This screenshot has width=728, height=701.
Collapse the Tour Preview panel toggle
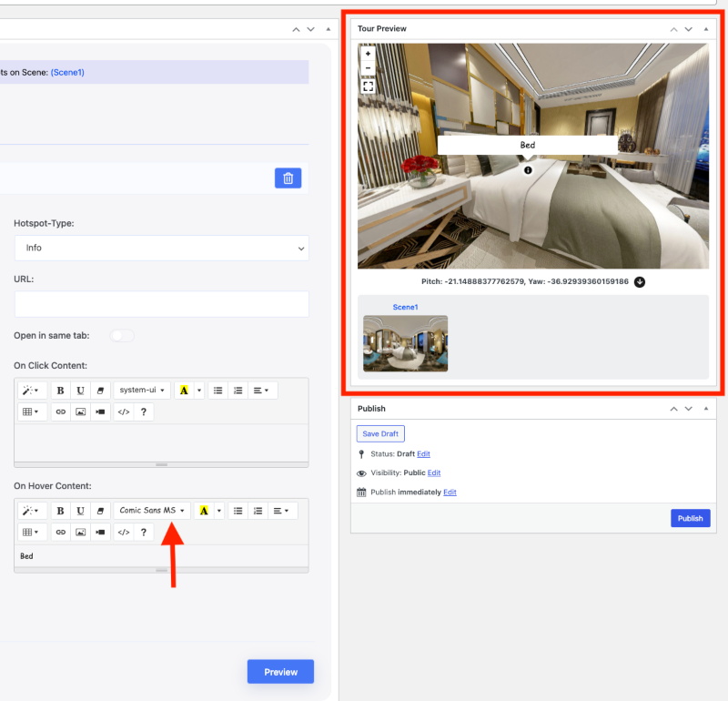(x=706, y=29)
